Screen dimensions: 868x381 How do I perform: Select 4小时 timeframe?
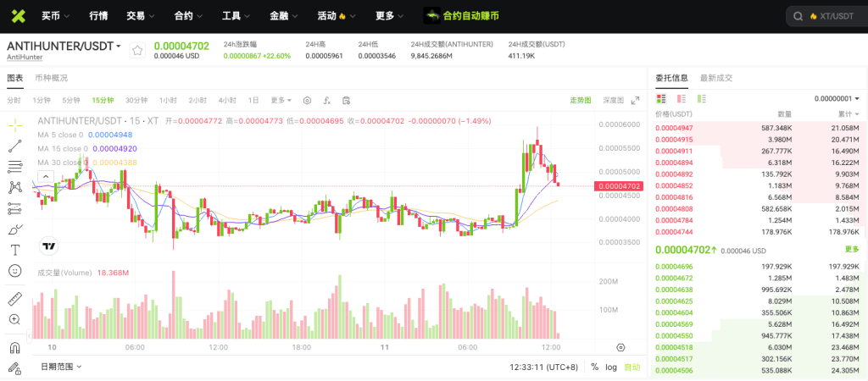point(227,100)
